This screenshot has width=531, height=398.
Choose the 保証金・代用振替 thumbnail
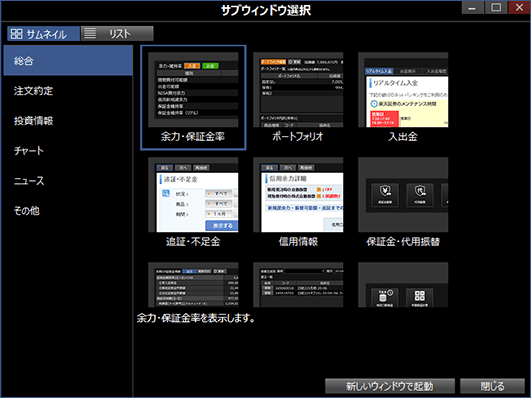[x=403, y=202]
